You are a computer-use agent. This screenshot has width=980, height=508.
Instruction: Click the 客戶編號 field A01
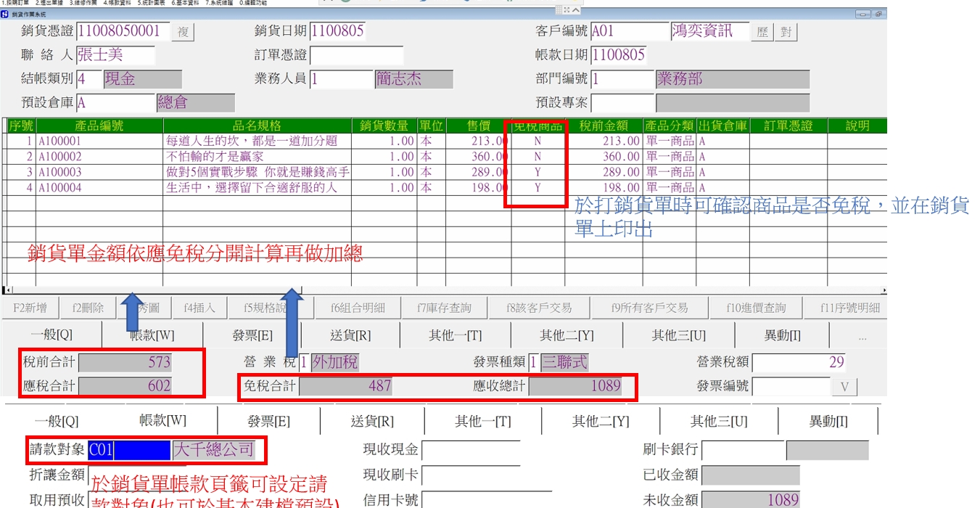coord(630,31)
